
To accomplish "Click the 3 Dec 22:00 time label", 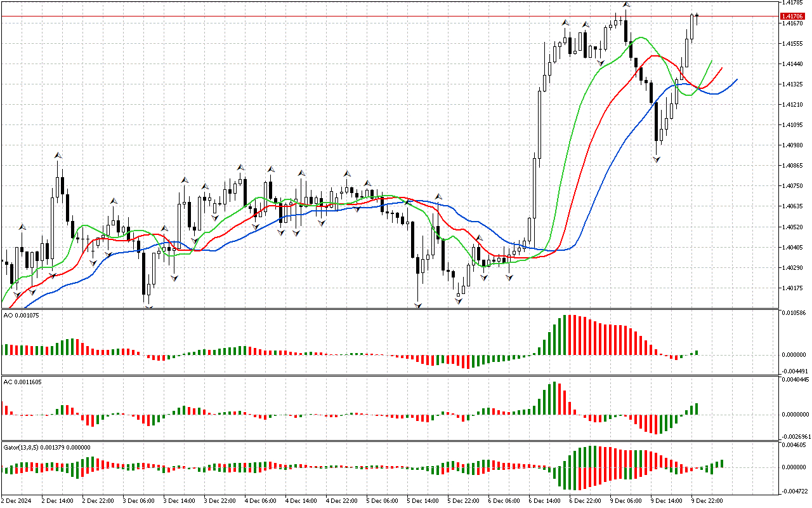I will (x=221, y=500).
